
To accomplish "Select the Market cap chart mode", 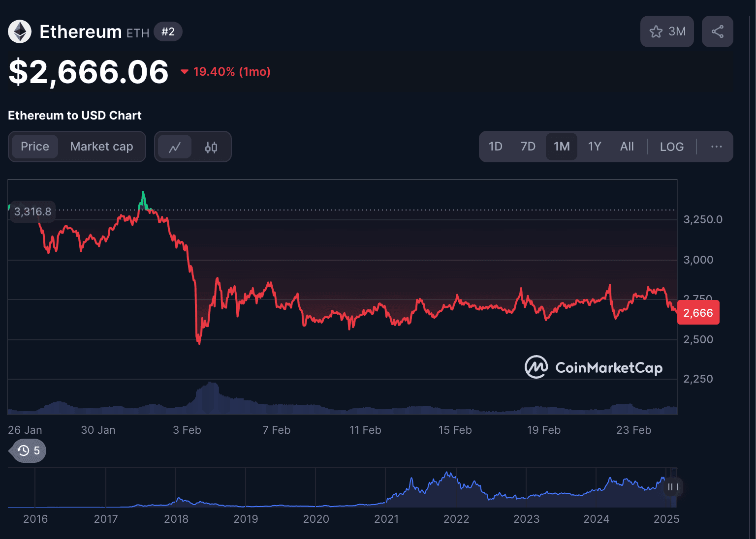I will point(101,147).
